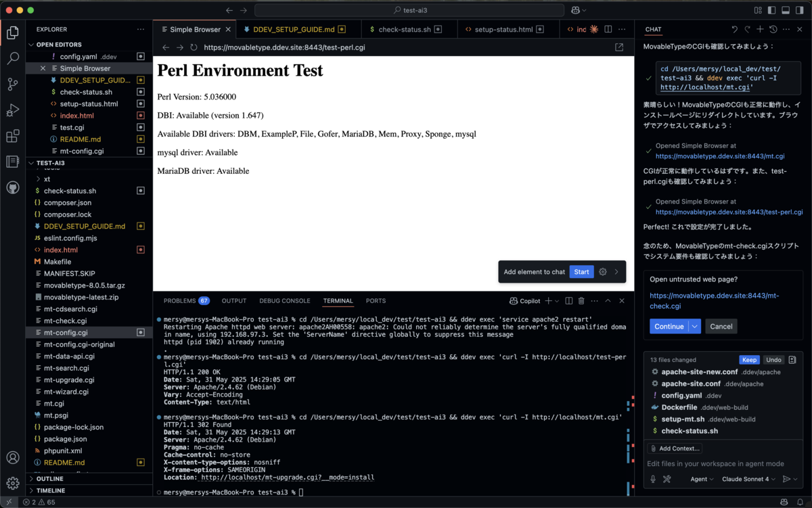Switch to setup-status.html editor tab
812x508 pixels.
click(x=503, y=29)
